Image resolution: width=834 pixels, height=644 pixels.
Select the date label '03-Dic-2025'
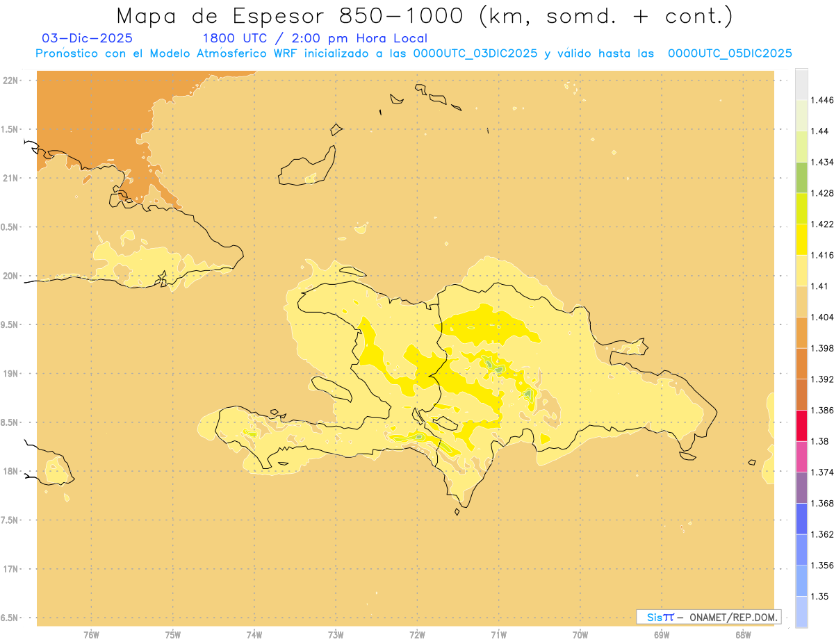87,38
